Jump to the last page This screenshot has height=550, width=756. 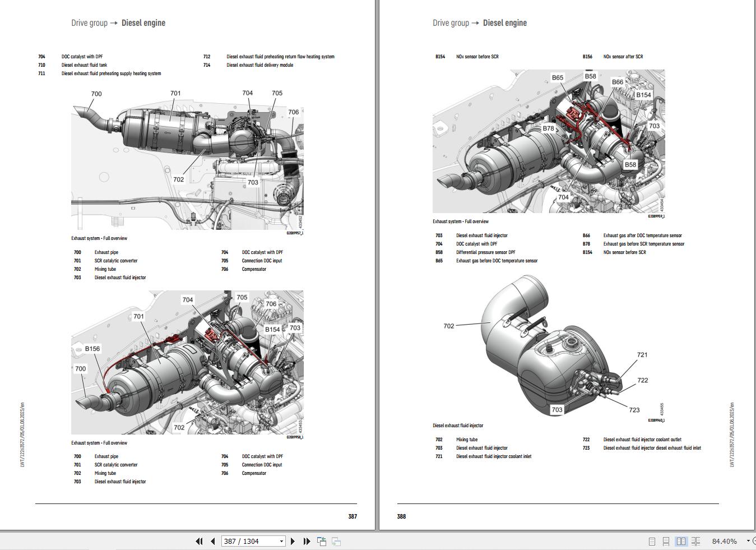coord(306,541)
